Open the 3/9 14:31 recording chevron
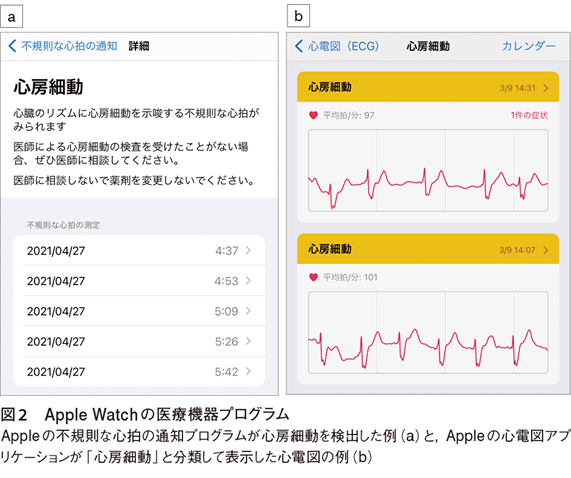Screen dimensions: 571x478 coord(546,88)
